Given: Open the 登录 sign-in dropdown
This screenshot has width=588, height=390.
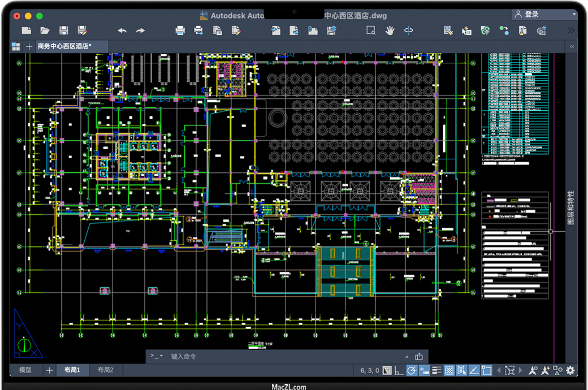Looking at the screenshot, I should (x=543, y=15).
